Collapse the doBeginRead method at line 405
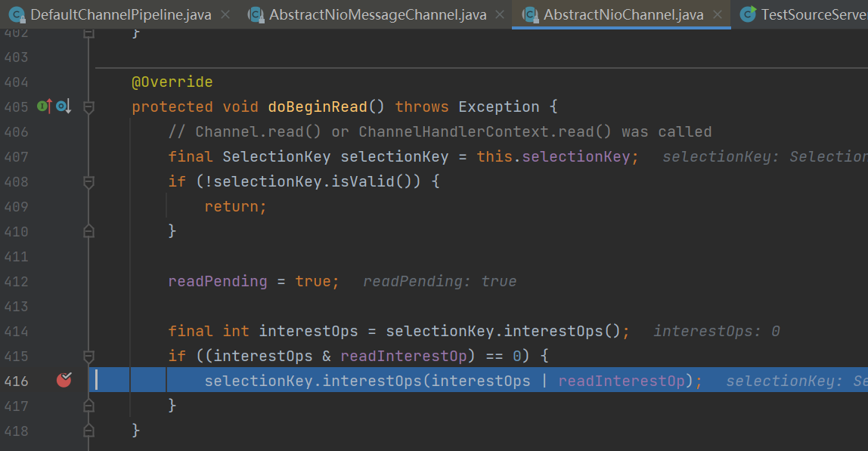This screenshot has height=451, width=868. tap(88, 107)
